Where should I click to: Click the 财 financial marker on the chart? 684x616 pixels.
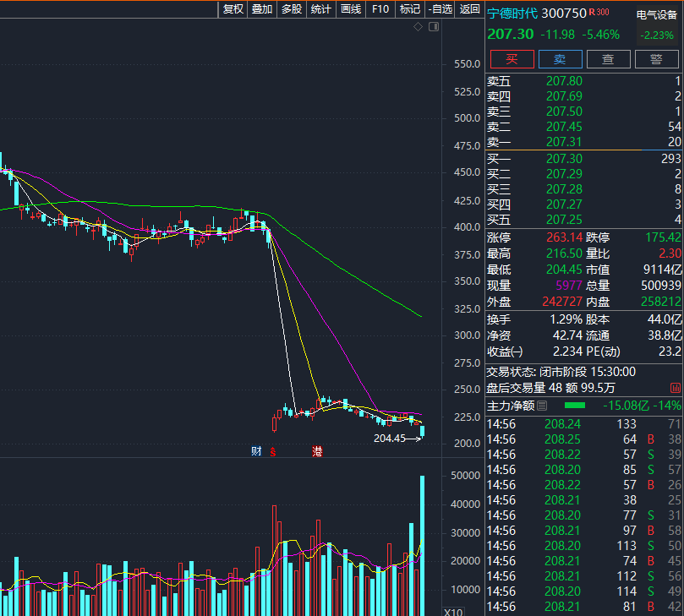pos(256,450)
